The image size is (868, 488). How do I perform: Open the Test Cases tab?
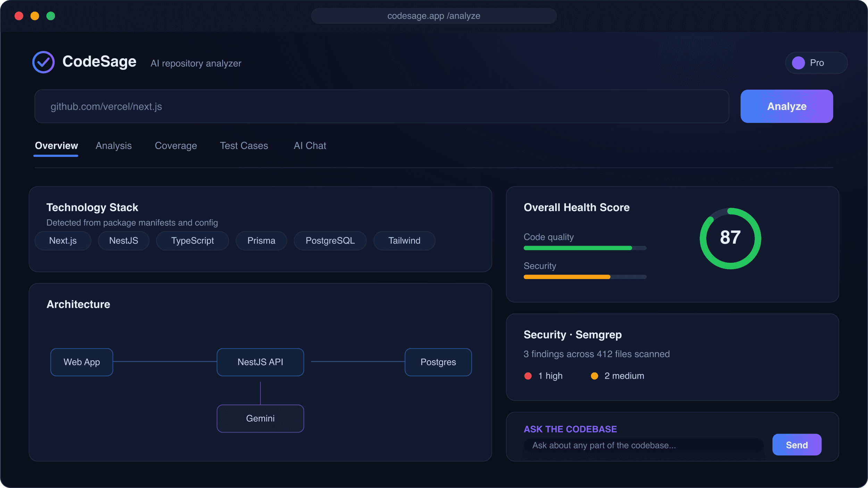point(244,146)
